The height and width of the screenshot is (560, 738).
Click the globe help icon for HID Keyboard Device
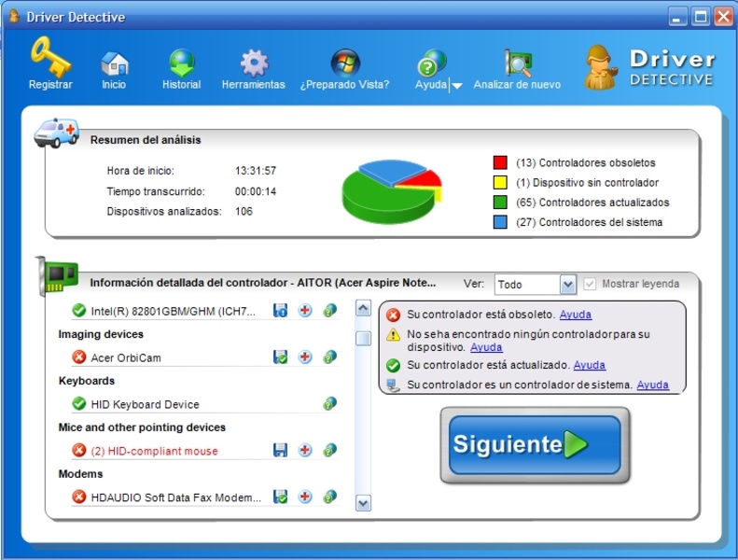330,403
